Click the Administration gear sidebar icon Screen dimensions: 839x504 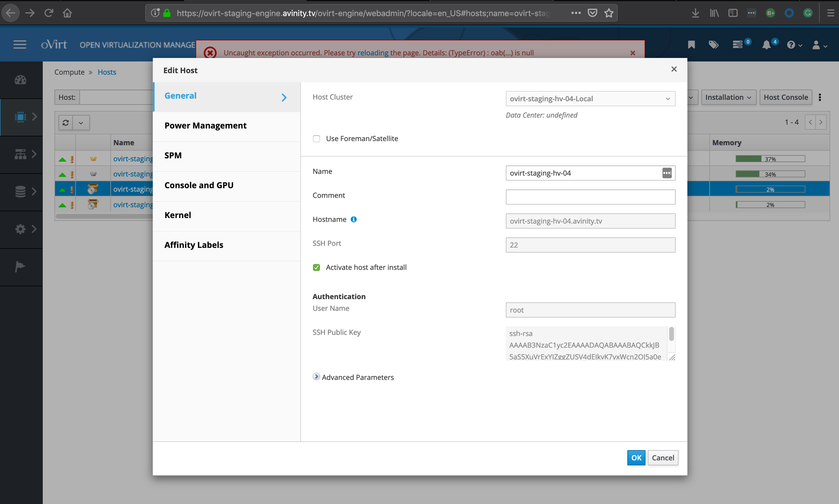(20, 229)
